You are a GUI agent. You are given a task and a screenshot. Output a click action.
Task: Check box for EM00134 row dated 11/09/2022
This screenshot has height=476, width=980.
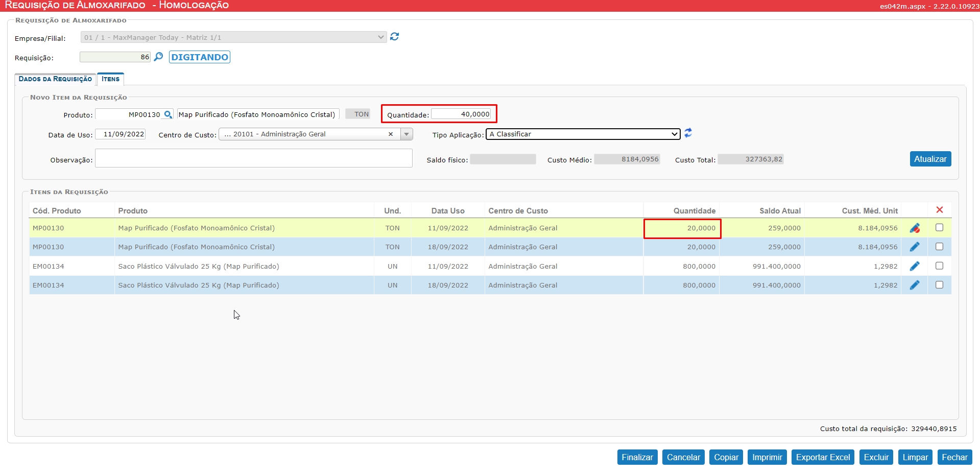coord(939,266)
